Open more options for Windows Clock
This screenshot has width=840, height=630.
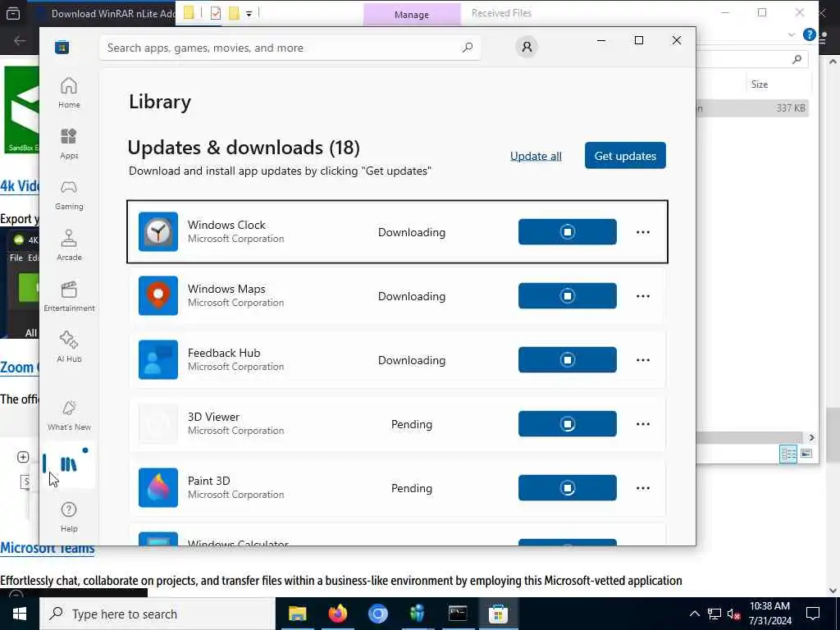tap(643, 232)
